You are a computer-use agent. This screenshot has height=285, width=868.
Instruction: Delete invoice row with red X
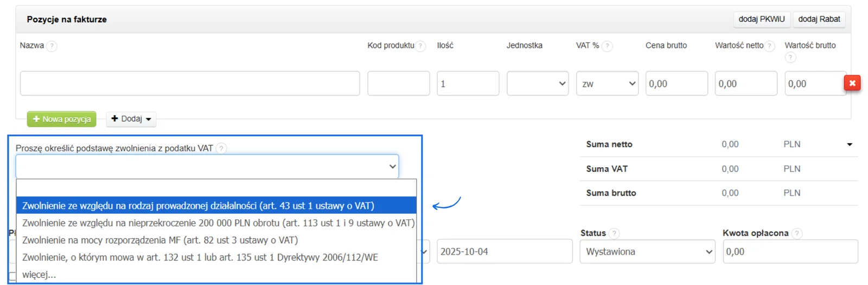pos(852,83)
